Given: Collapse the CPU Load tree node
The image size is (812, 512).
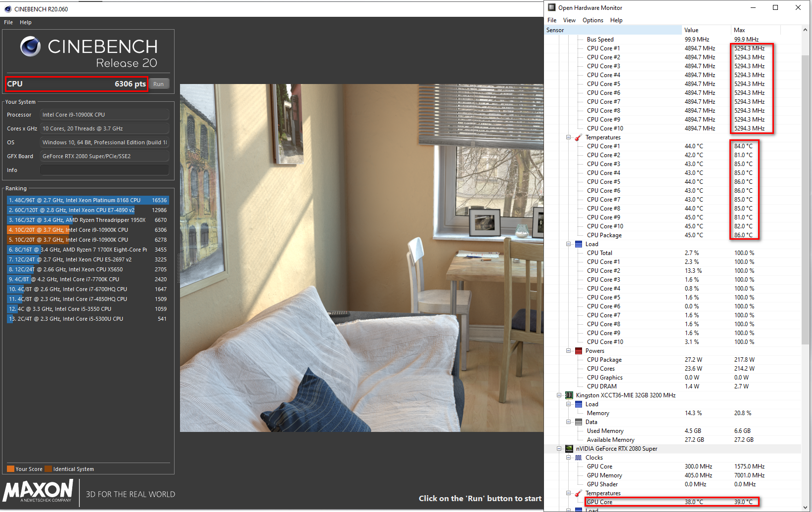Looking at the screenshot, I should click(x=569, y=244).
